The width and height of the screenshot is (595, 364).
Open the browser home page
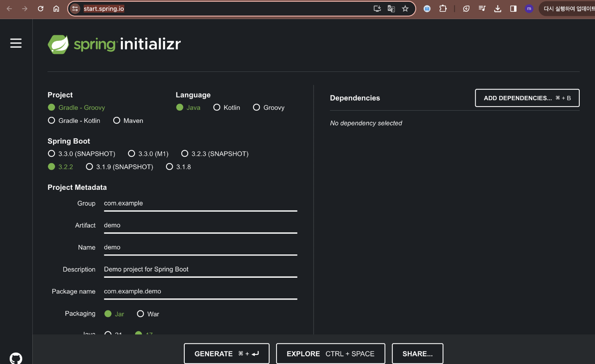[x=56, y=9]
